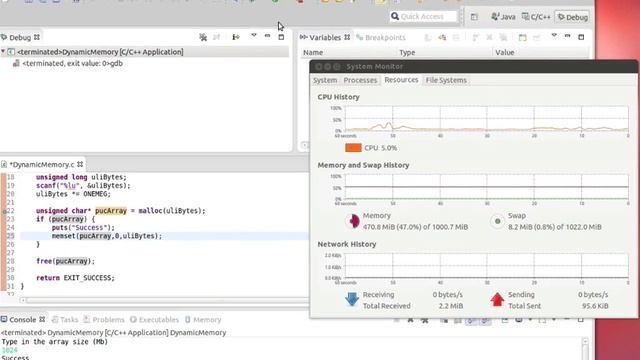
Task: Open the Executables tab
Action: tap(155, 320)
